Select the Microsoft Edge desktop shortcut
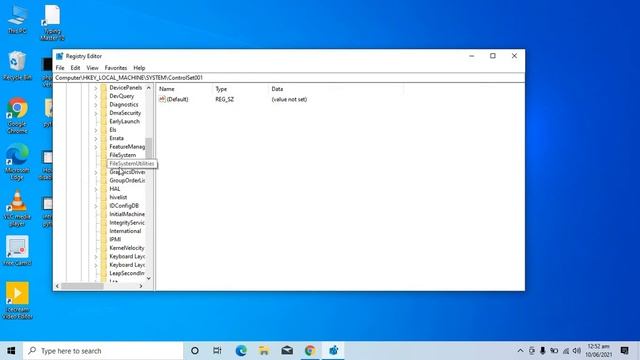The height and width of the screenshot is (360, 640). (17, 162)
